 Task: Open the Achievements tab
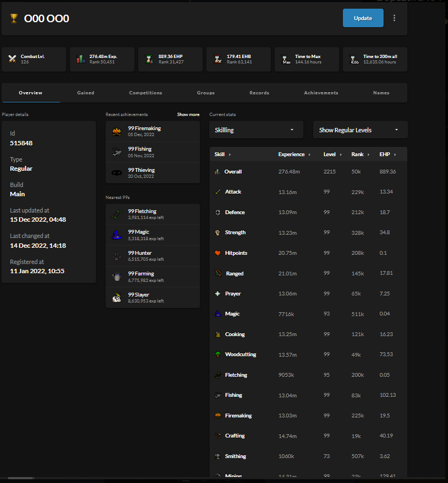coord(321,93)
